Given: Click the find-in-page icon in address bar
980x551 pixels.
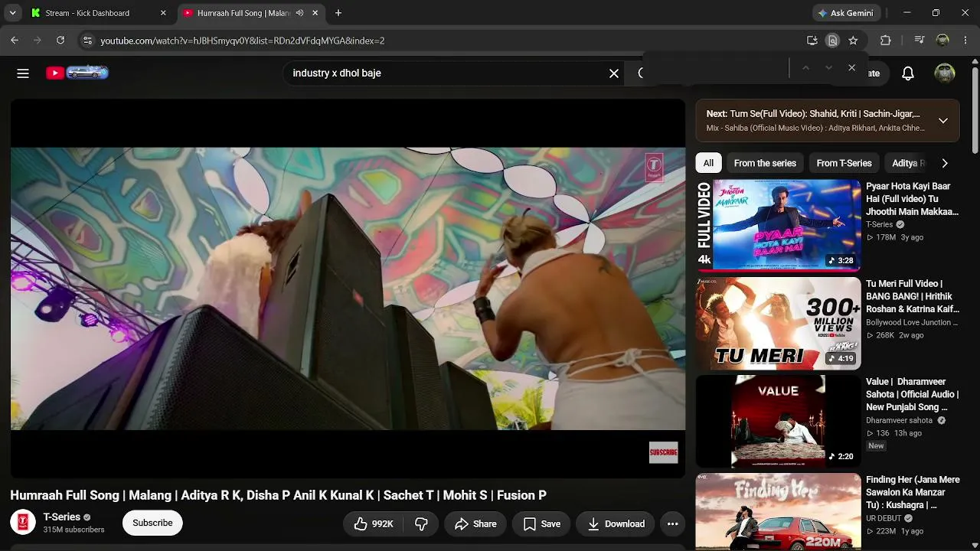Looking at the screenshot, I should click(832, 41).
